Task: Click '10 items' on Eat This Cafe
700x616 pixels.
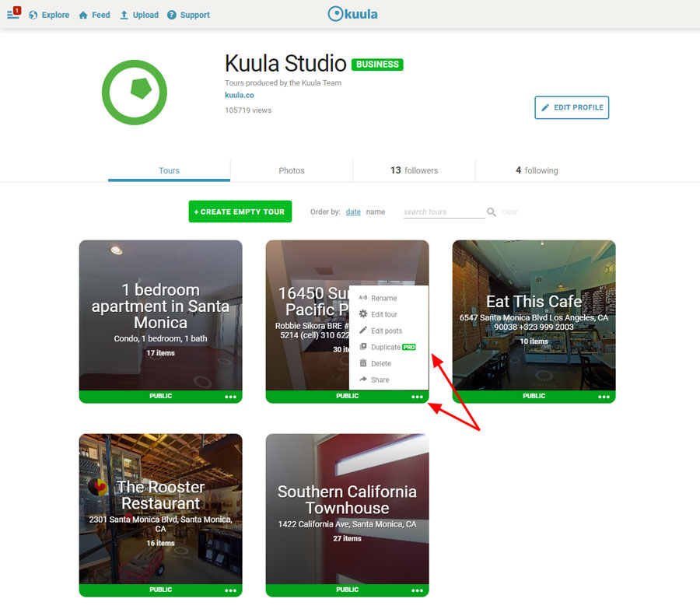Action: click(534, 341)
